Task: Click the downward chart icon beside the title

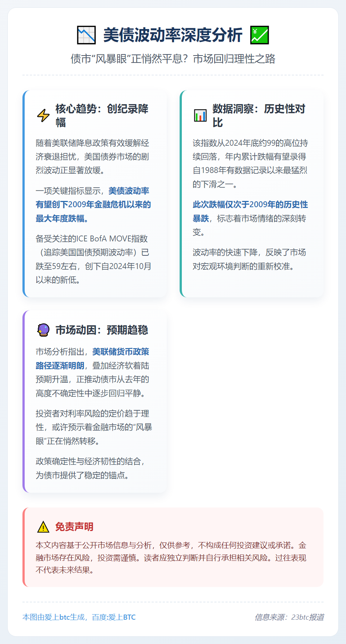Action: (86, 35)
